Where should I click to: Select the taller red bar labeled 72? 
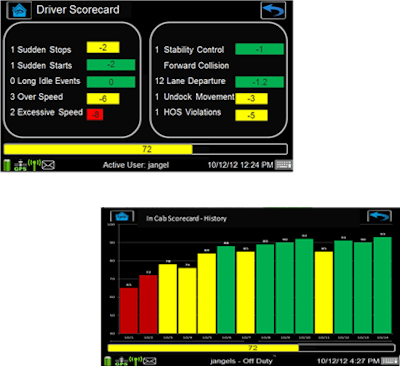click(148, 304)
